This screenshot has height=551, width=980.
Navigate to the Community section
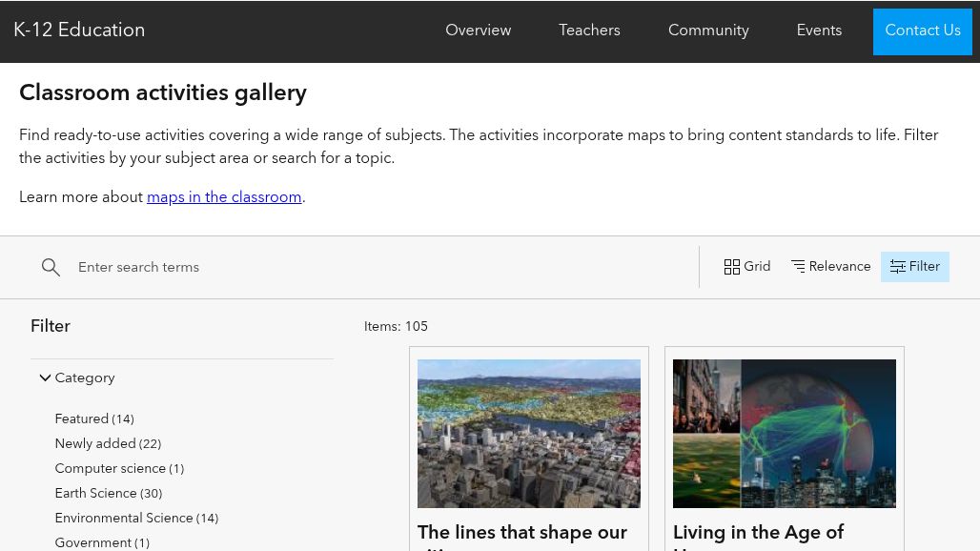click(x=708, y=31)
